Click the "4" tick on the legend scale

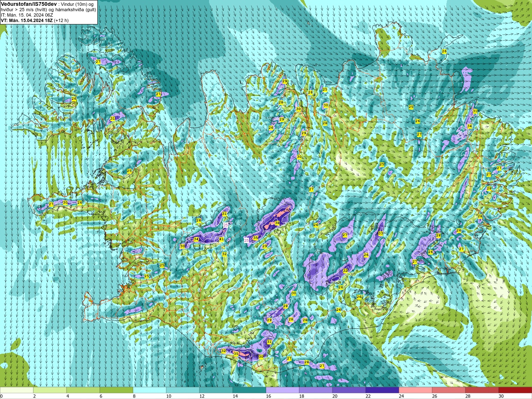pos(68,396)
